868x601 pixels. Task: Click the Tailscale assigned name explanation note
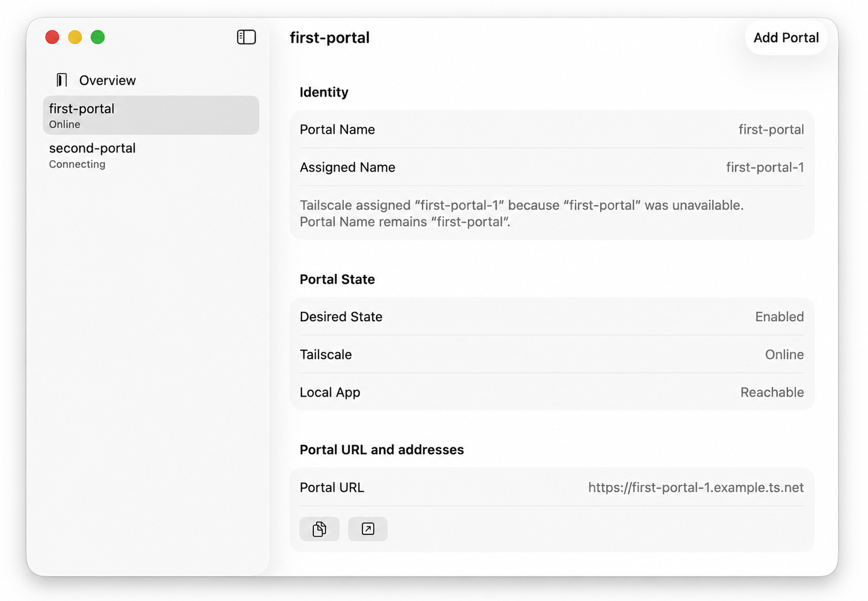(x=522, y=214)
